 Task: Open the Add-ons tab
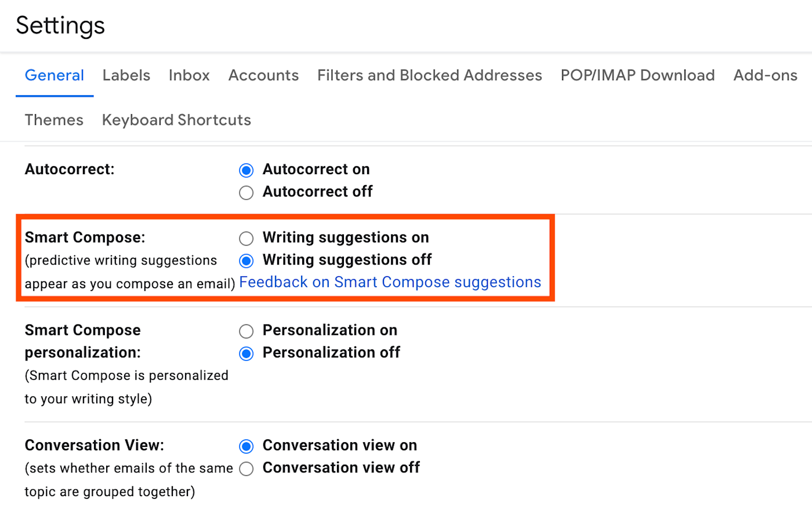(765, 75)
